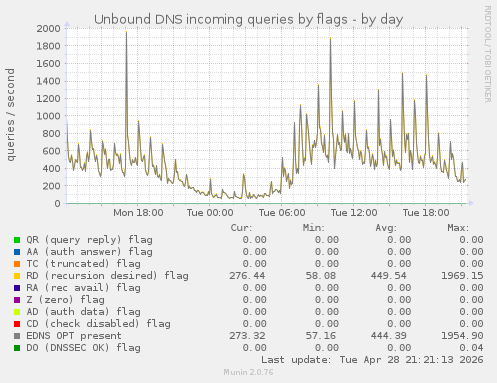
Task: Click the EDNS minimum value 57.16
Action: 321,336
